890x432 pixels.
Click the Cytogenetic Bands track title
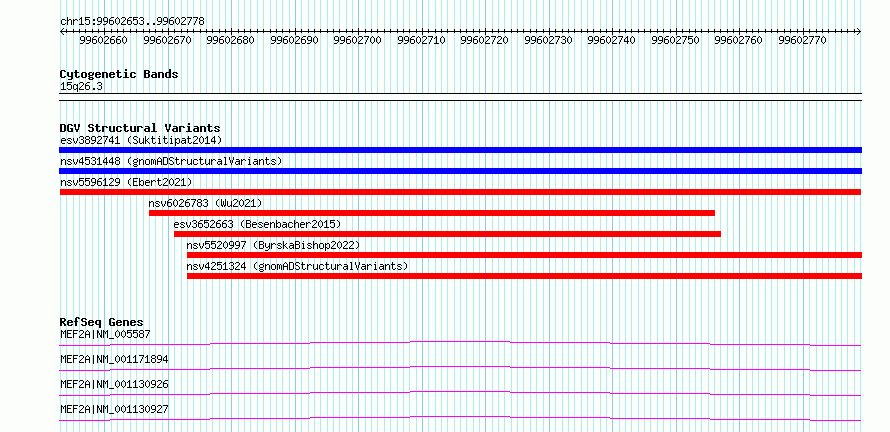click(119, 74)
